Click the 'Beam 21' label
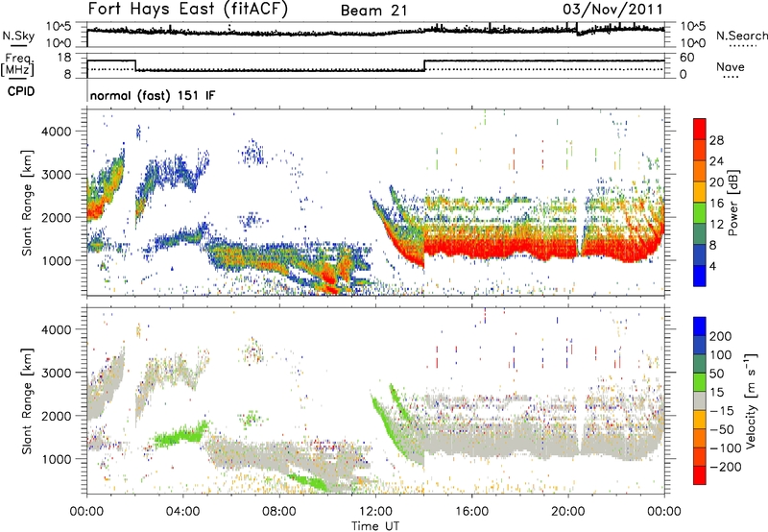The height and width of the screenshot is (532, 768). point(373,11)
